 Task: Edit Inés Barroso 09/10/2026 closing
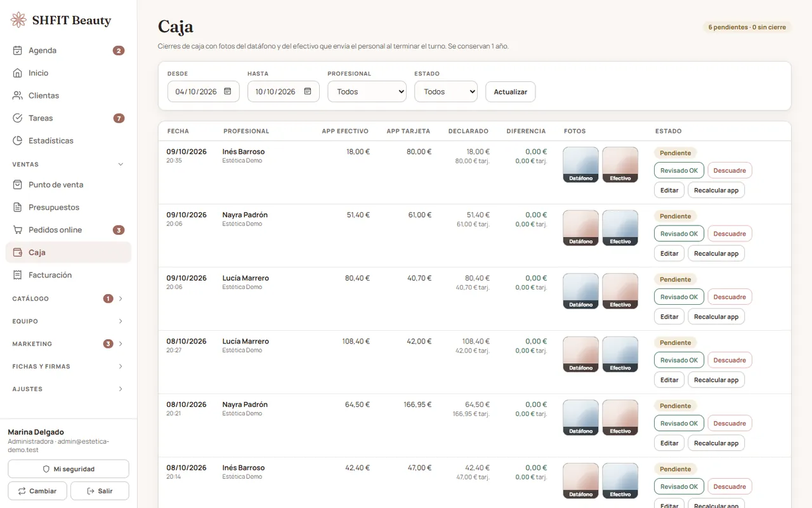(x=669, y=190)
